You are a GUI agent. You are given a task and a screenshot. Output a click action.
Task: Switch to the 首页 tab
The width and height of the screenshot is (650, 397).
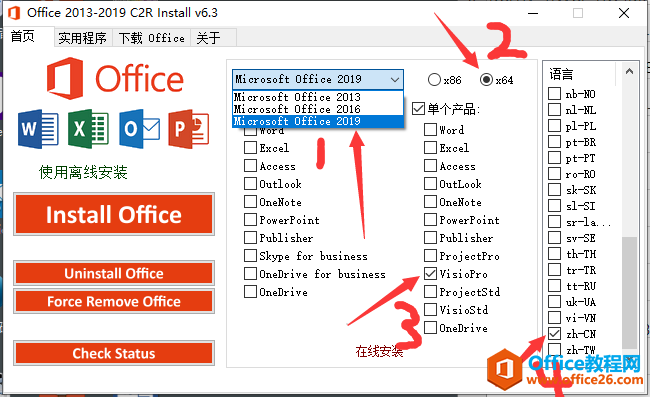(x=28, y=36)
